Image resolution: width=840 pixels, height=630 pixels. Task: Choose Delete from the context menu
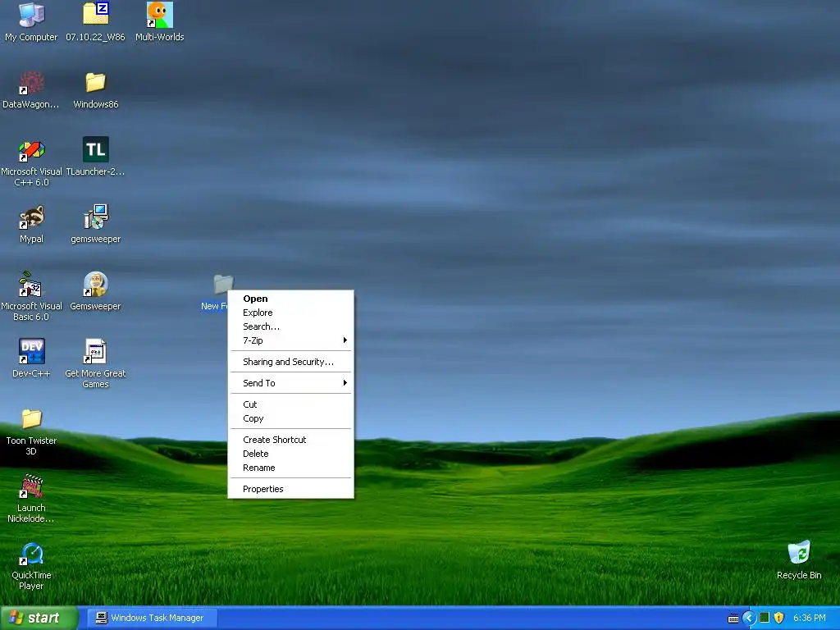[291, 454]
